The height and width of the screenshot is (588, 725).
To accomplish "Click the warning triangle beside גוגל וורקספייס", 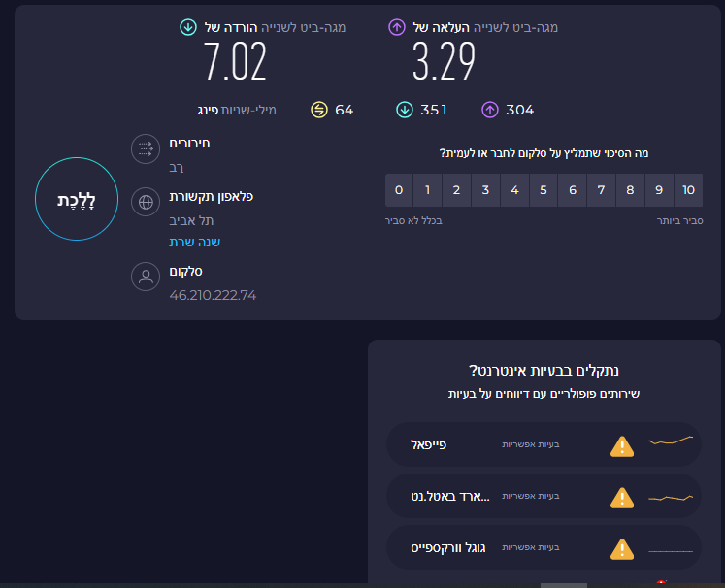I will click(621, 549).
